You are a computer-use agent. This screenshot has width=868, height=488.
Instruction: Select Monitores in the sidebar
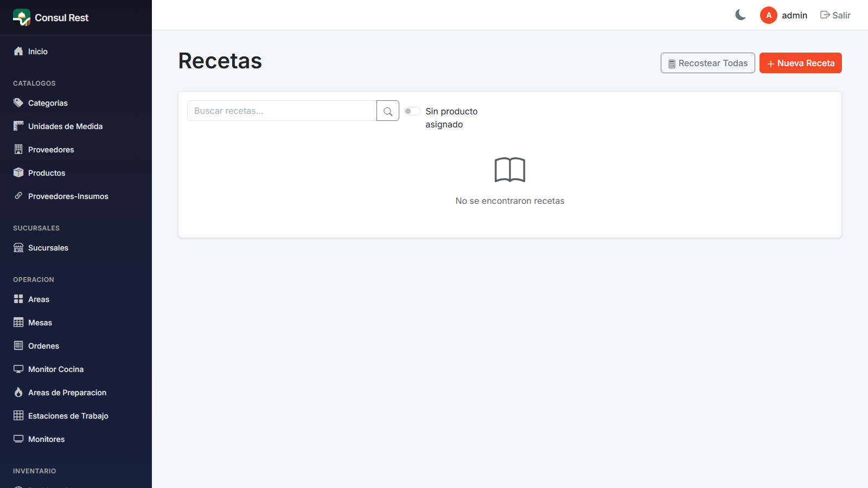(x=76, y=439)
